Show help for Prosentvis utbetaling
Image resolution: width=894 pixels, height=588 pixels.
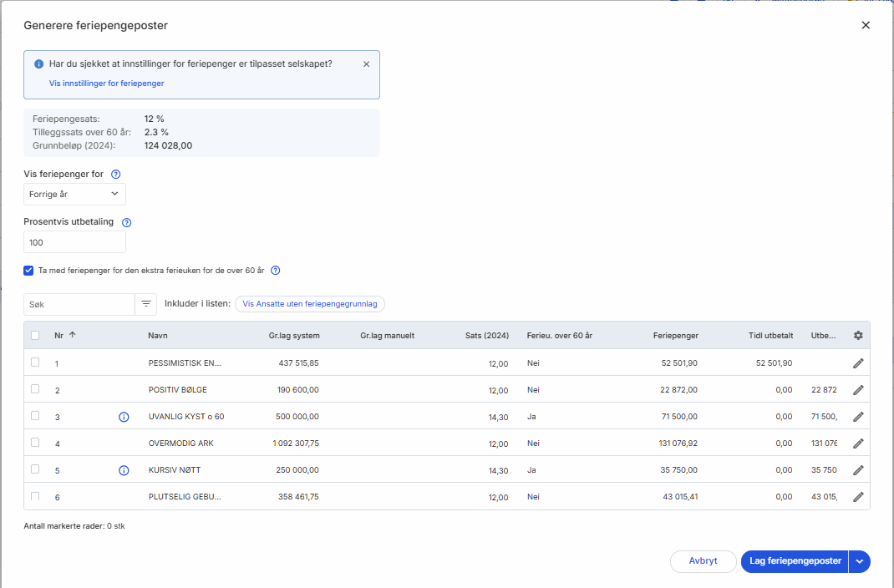(127, 223)
